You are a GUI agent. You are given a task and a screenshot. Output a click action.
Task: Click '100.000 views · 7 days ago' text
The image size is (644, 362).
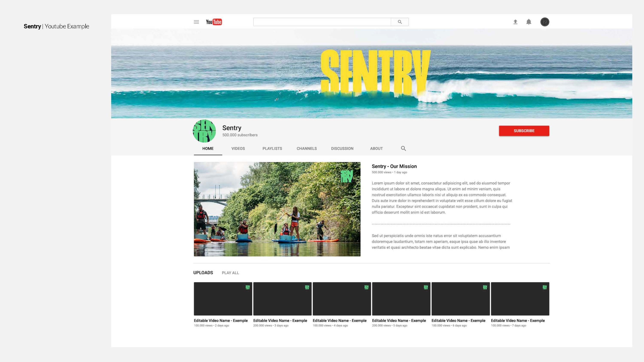pos(509,326)
